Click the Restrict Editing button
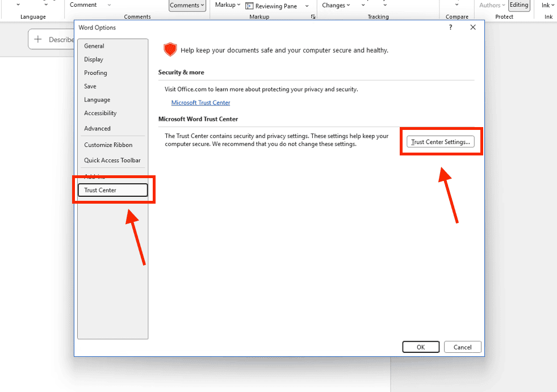 519,5
